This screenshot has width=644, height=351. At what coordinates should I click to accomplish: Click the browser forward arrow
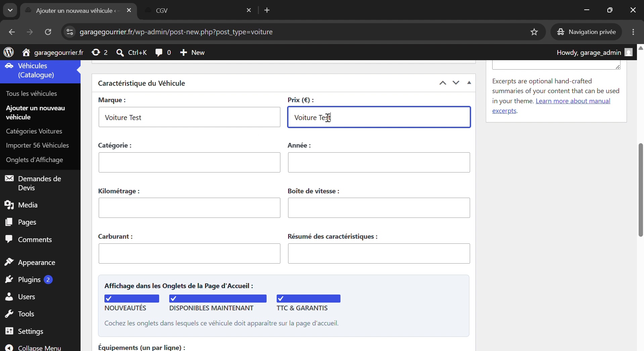point(30,32)
